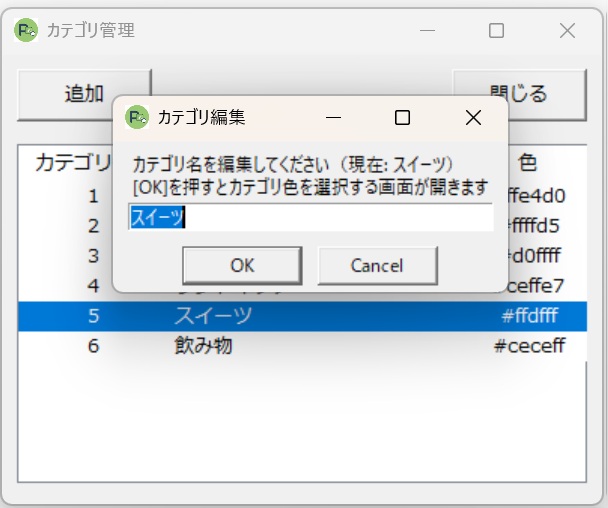Click the 追加 button in category manager
Image resolution: width=608 pixels, height=508 pixels.
(x=84, y=95)
